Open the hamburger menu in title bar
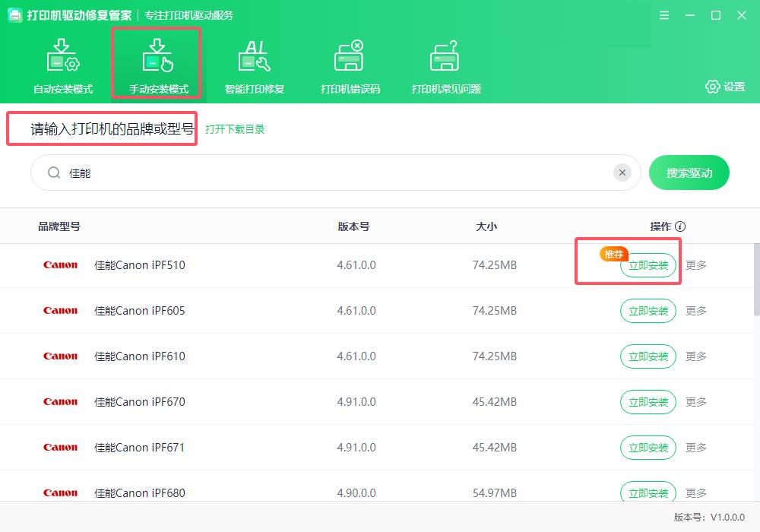The height and width of the screenshot is (532, 760). point(664,15)
